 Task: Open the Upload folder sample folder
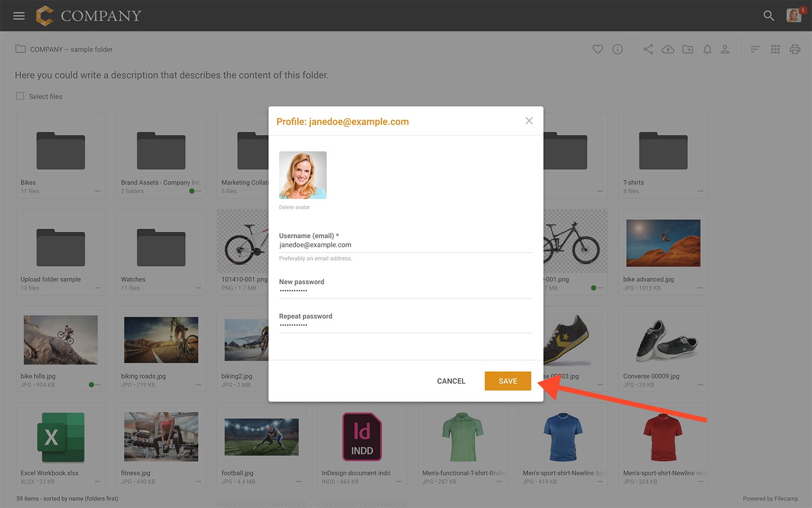coord(61,248)
